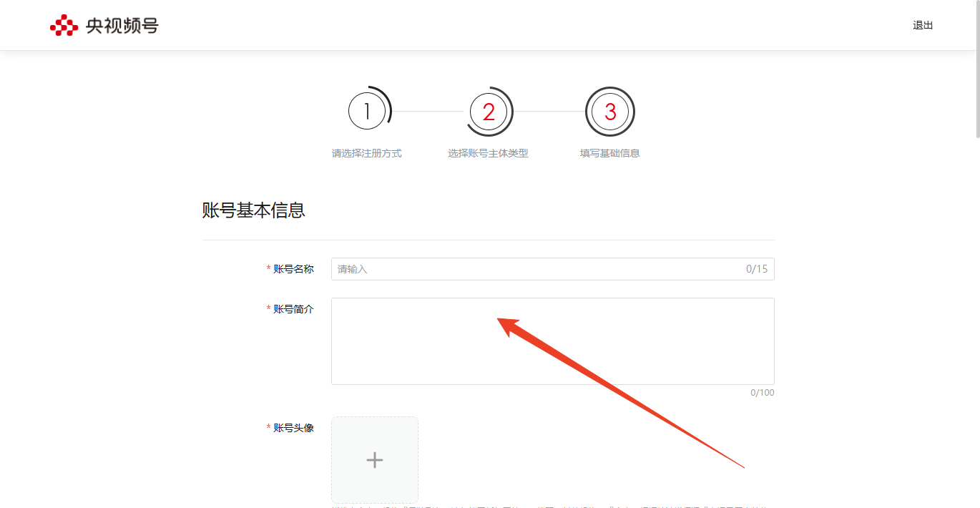
Task: Click the 填写基础信息 step label
Action: tap(610, 153)
